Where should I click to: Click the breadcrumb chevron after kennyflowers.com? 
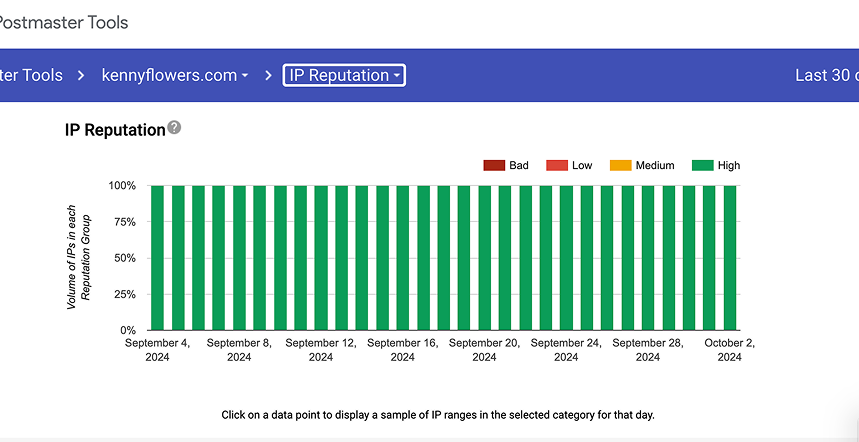click(268, 75)
